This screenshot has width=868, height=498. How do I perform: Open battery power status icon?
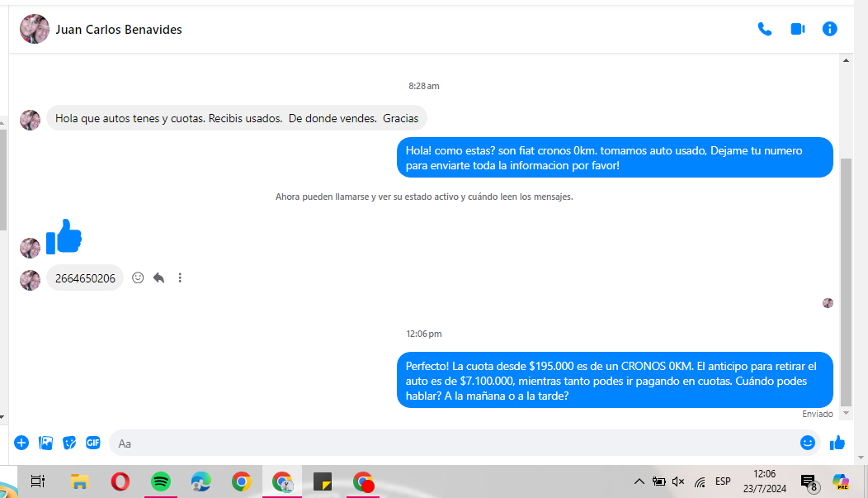(658, 481)
